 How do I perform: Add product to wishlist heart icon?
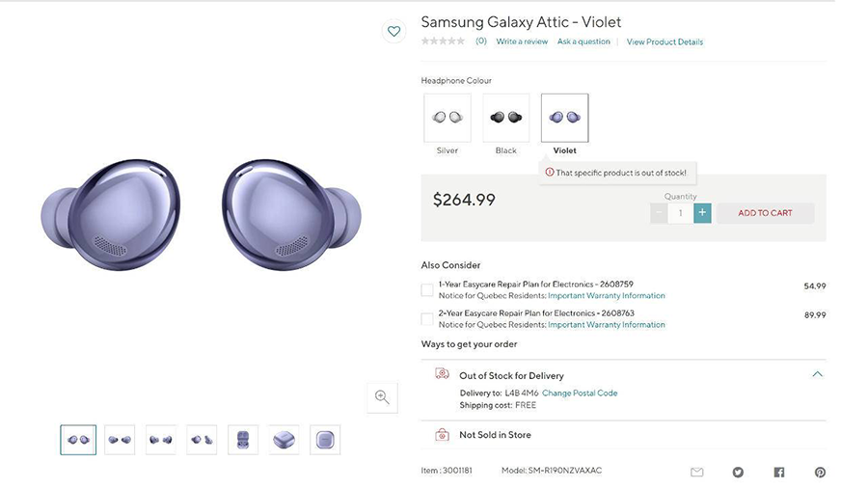(393, 31)
